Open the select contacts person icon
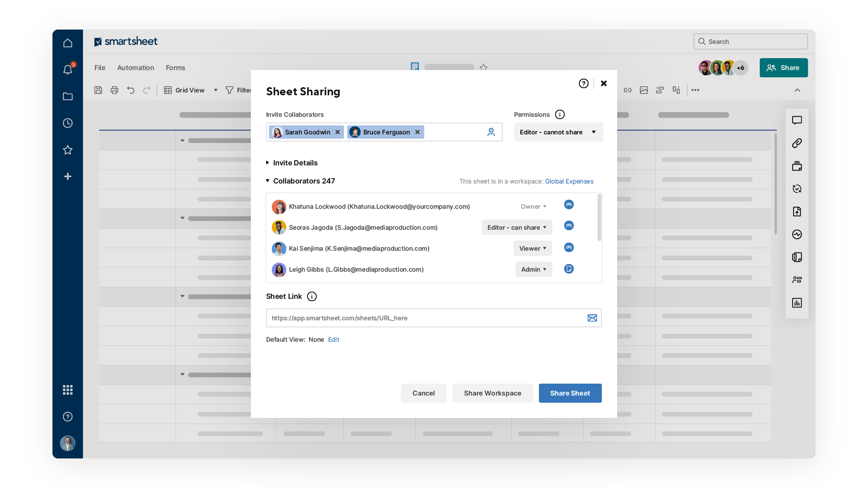The height and width of the screenshot is (488, 868). pyautogui.click(x=491, y=132)
